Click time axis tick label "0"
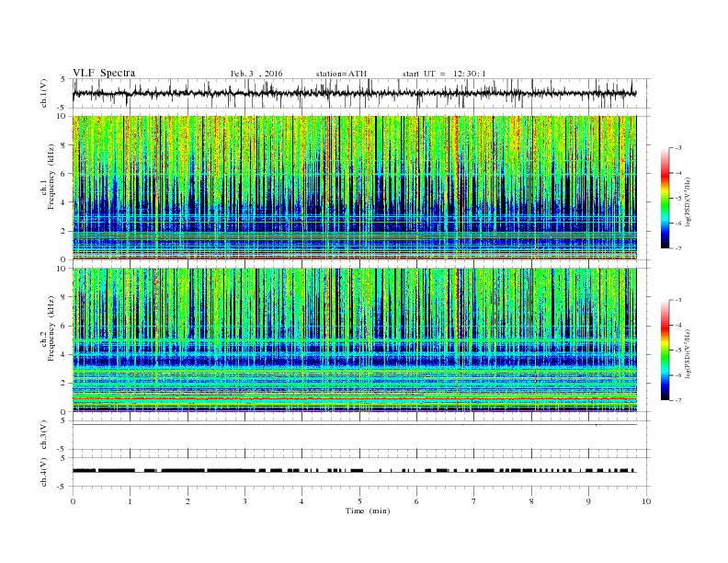Viewport: 728px width, 563px height. (73, 501)
